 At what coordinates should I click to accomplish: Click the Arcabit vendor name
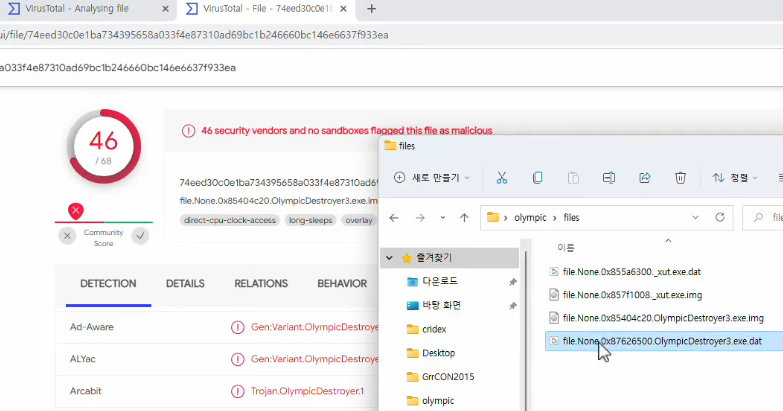[86, 391]
